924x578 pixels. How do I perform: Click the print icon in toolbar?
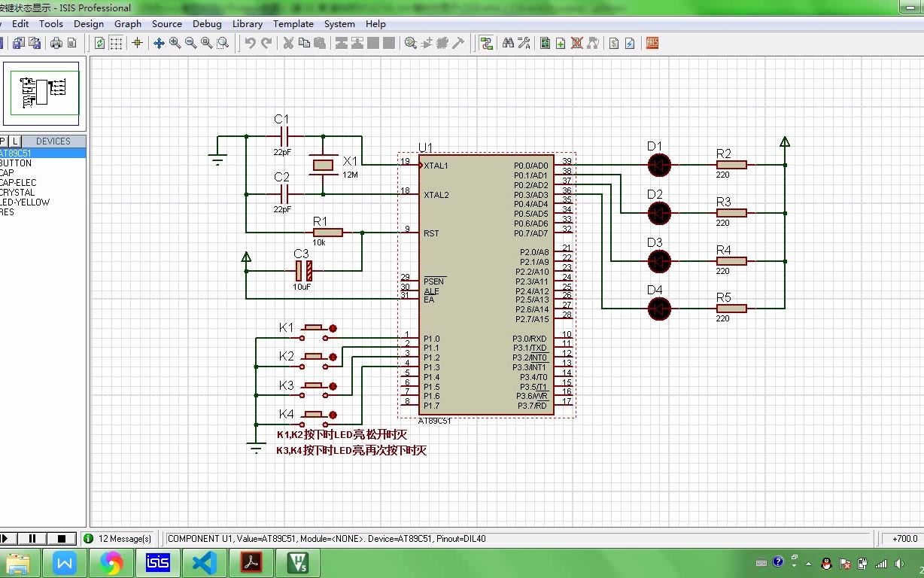[x=56, y=43]
